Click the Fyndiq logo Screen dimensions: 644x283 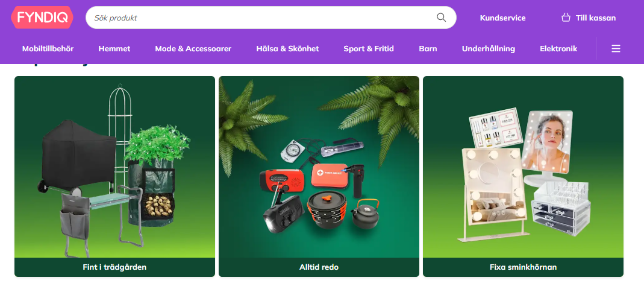tap(42, 17)
